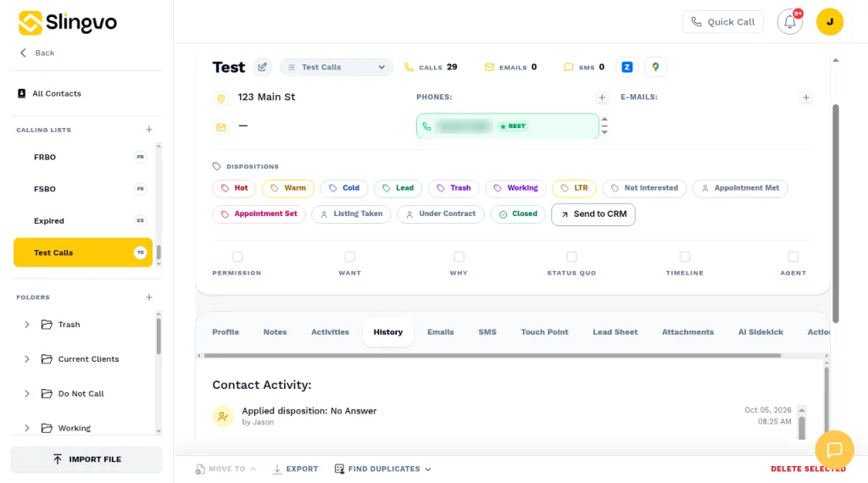Click the All Contacts book icon
The height and width of the screenshot is (483, 868).
[x=21, y=93]
